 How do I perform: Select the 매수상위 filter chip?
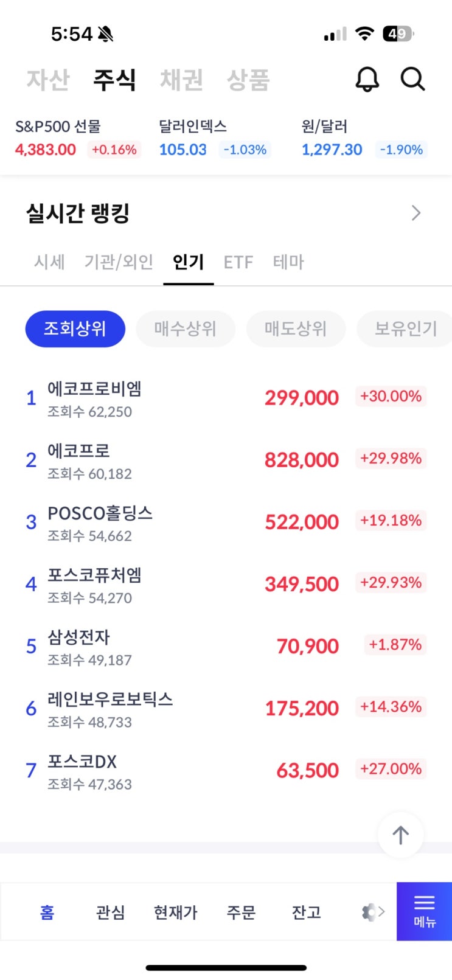click(186, 329)
